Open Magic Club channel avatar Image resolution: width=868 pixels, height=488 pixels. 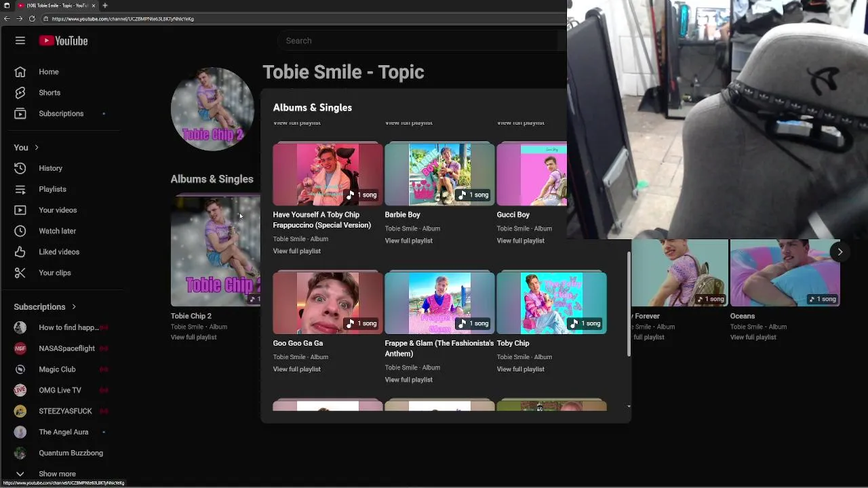[x=20, y=369]
